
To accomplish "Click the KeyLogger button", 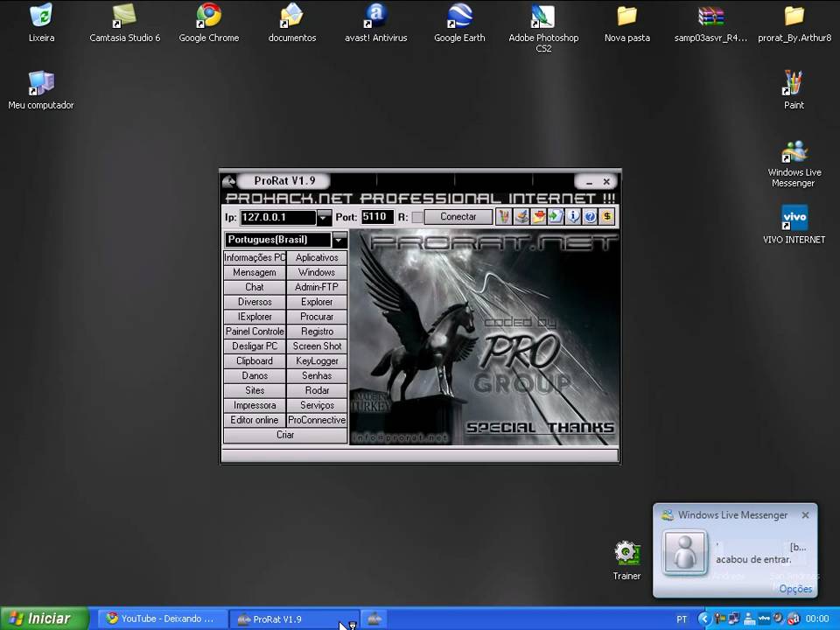I will pos(317,361).
